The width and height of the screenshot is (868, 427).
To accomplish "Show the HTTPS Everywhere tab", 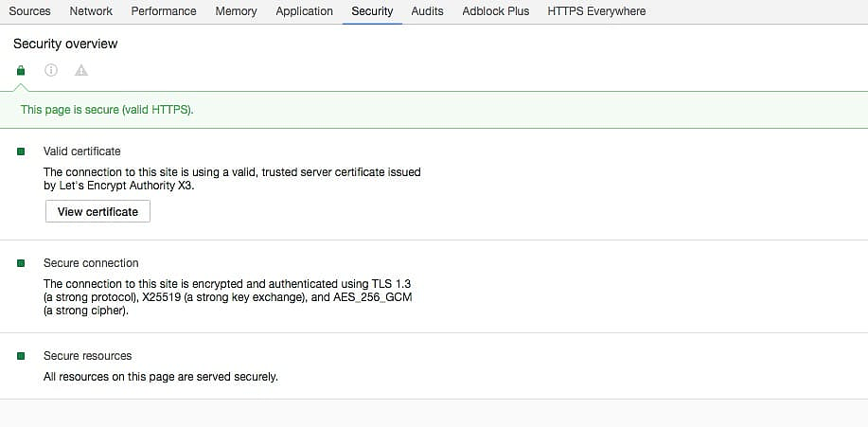I will pos(596,11).
